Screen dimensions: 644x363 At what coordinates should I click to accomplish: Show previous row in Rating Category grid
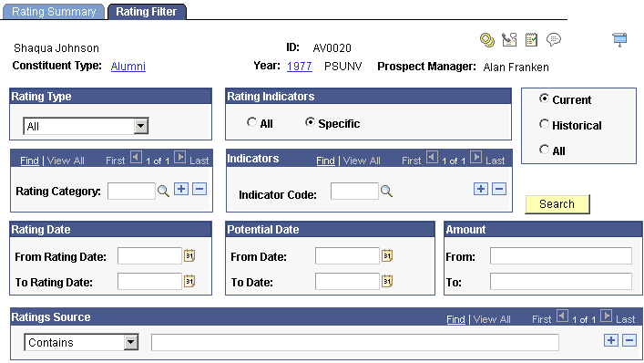136,158
